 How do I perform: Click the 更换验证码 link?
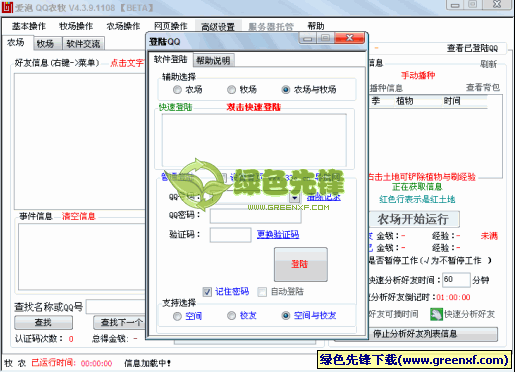[x=278, y=234]
